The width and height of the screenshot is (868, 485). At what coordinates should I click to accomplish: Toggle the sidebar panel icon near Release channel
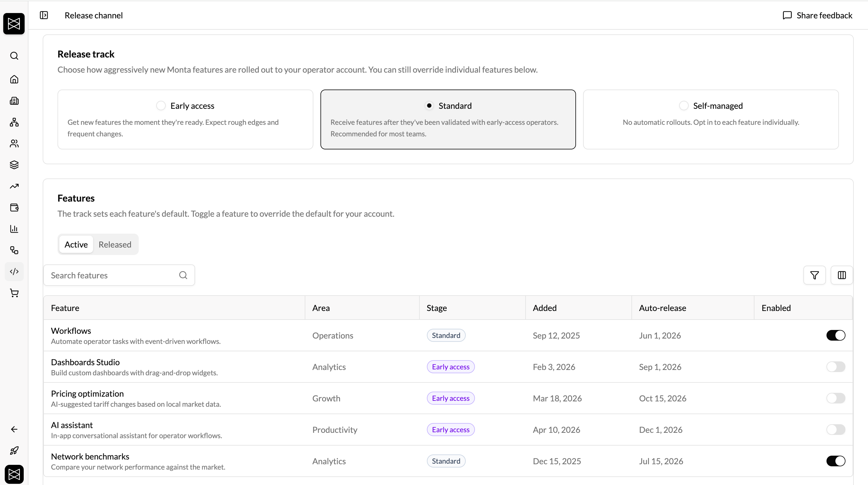point(44,15)
